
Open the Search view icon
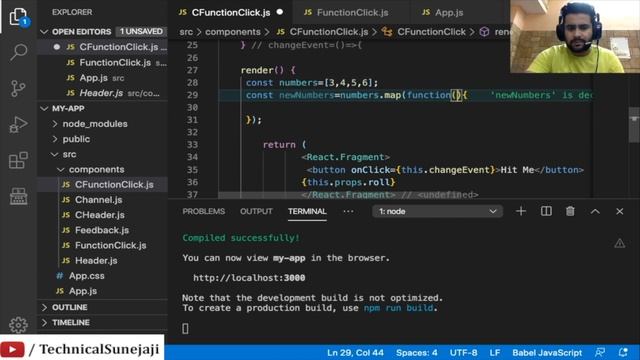(x=18, y=52)
